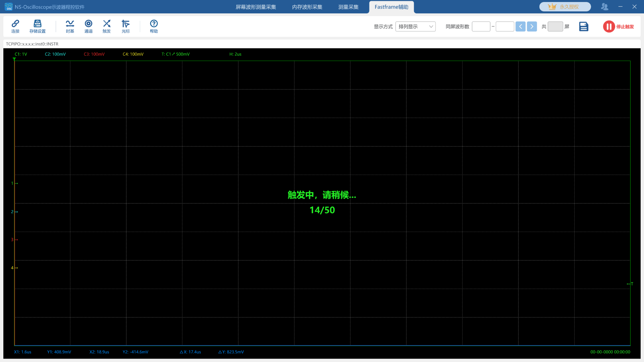
Task: Open the 显示方式 display mode dropdown
Action: [x=415, y=26]
